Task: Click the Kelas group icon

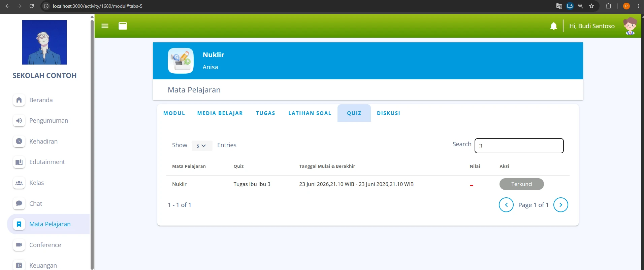Action: (x=19, y=183)
